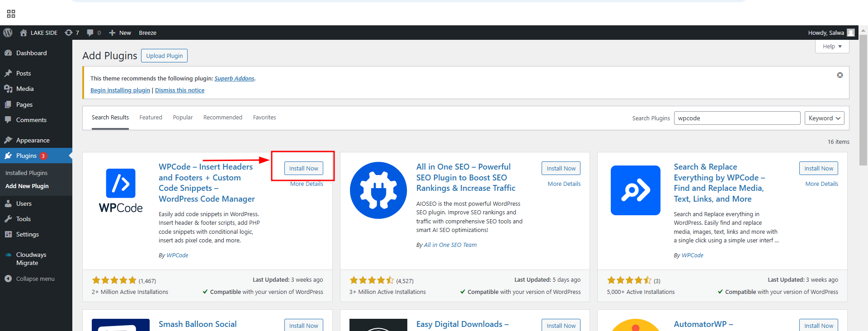This screenshot has height=331, width=868.
Task: Click the WPCode five-star rating
Action: tap(114, 280)
